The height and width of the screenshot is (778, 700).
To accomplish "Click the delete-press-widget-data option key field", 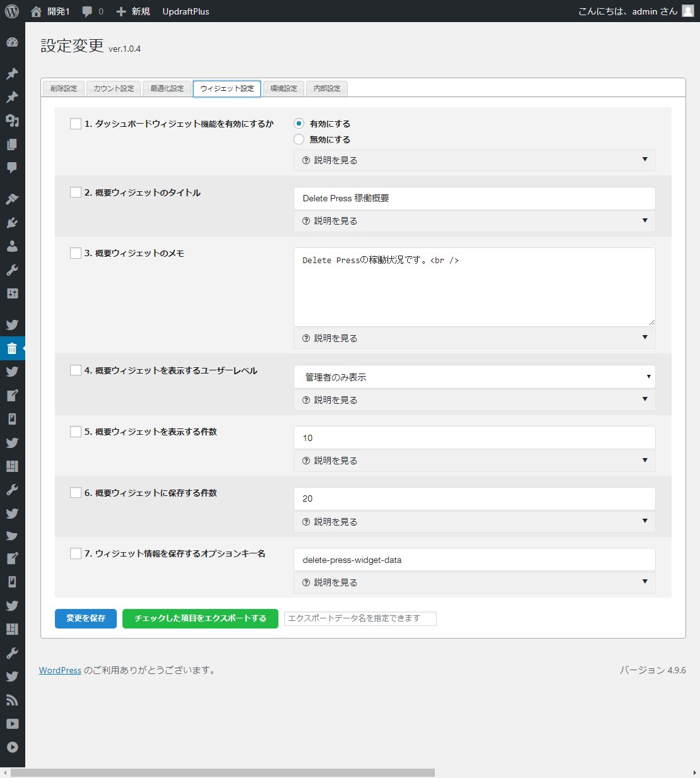I will coord(475,560).
